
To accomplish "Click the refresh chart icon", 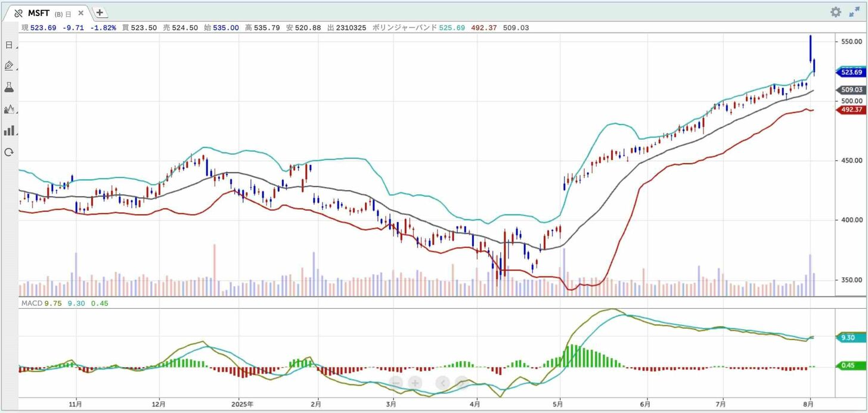I will [9, 152].
